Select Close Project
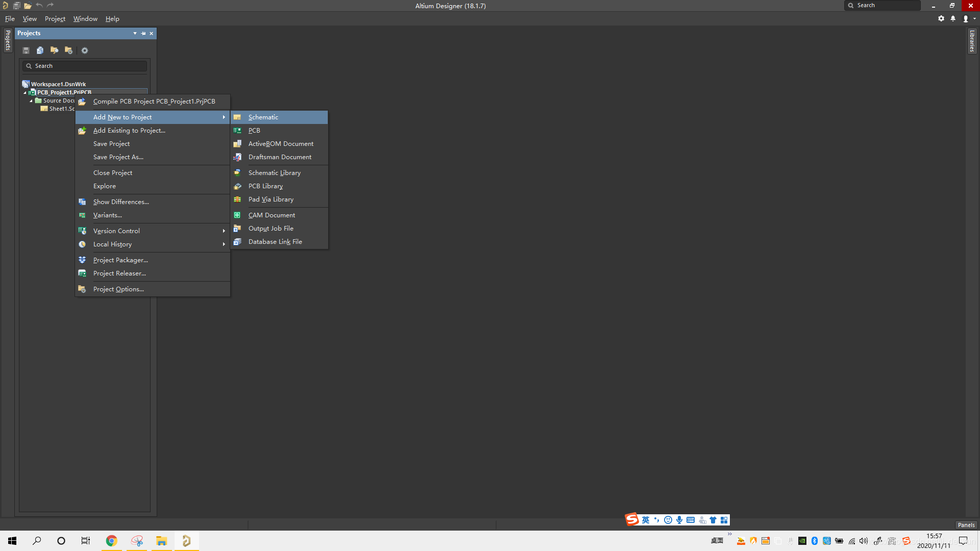Image resolution: width=980 pixels, height=551 pixels. point(153,173)
